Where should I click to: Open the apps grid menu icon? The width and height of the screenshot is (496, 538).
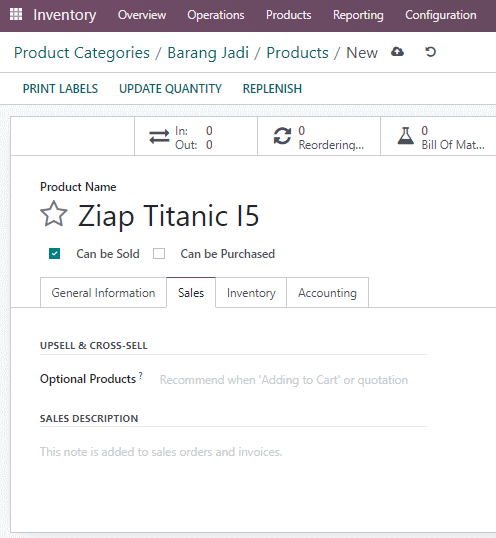tap(16, 14)
